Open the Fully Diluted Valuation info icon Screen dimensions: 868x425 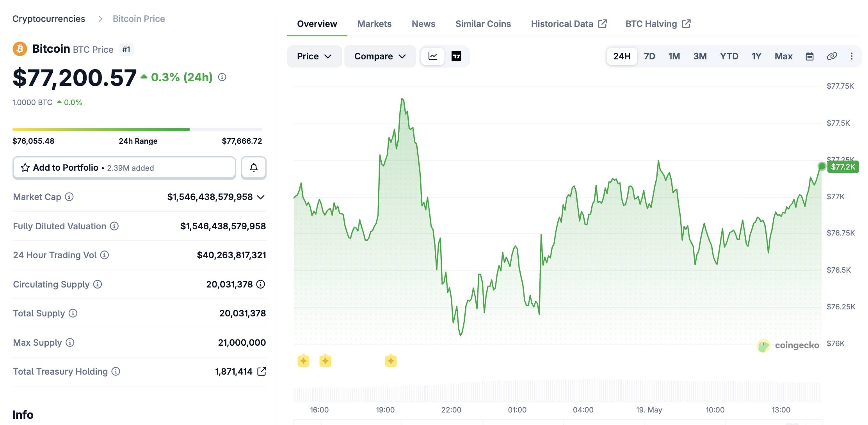coord(114,226)
